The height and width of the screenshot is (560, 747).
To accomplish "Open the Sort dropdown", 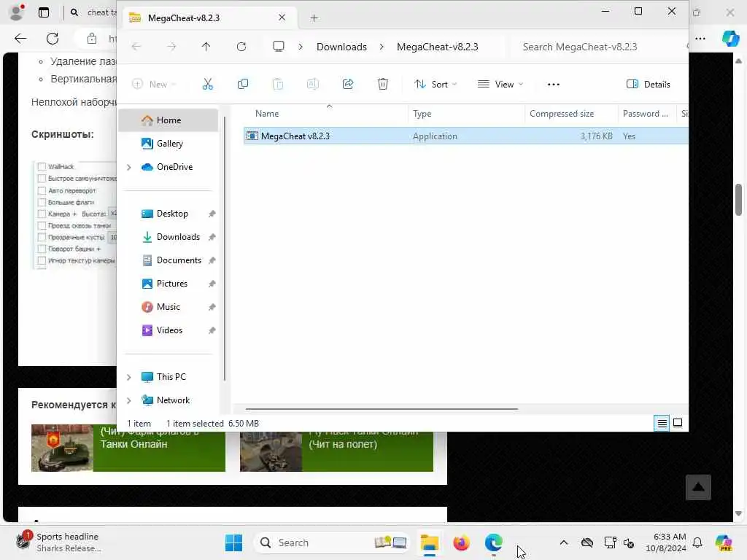I will tap(436, 85).
